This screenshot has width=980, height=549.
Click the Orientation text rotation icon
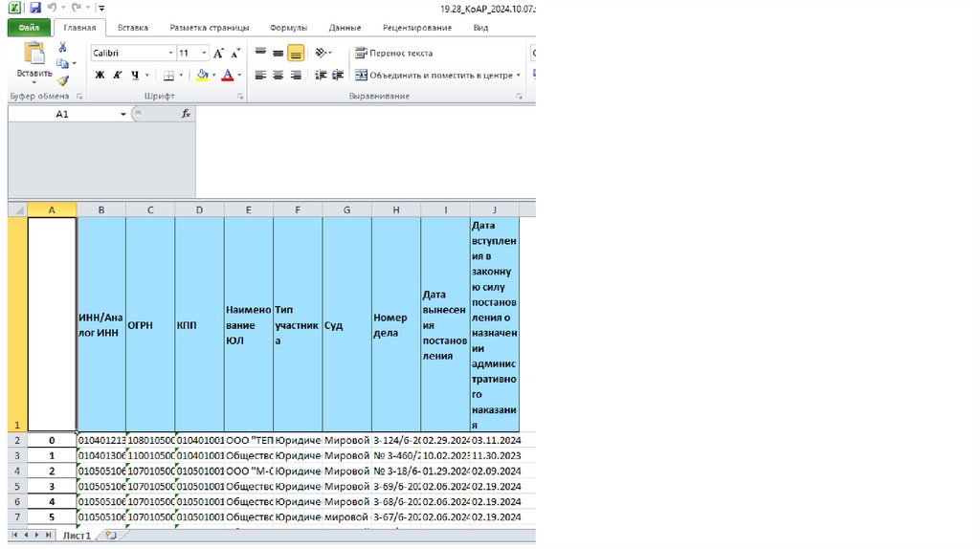322,54
